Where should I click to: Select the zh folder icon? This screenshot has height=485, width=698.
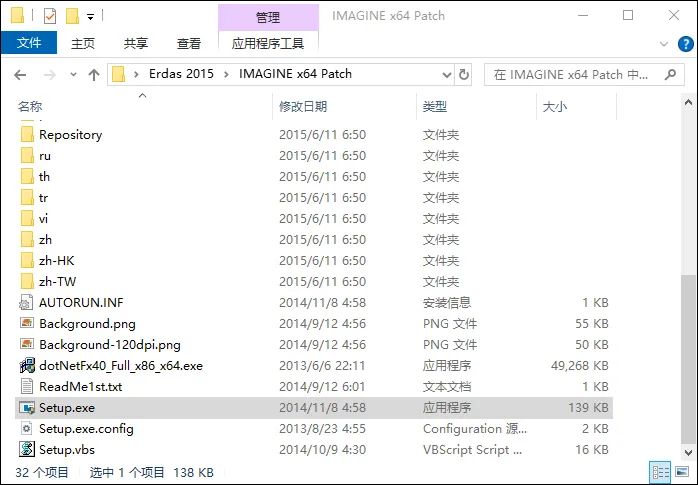tap(27, 239)
